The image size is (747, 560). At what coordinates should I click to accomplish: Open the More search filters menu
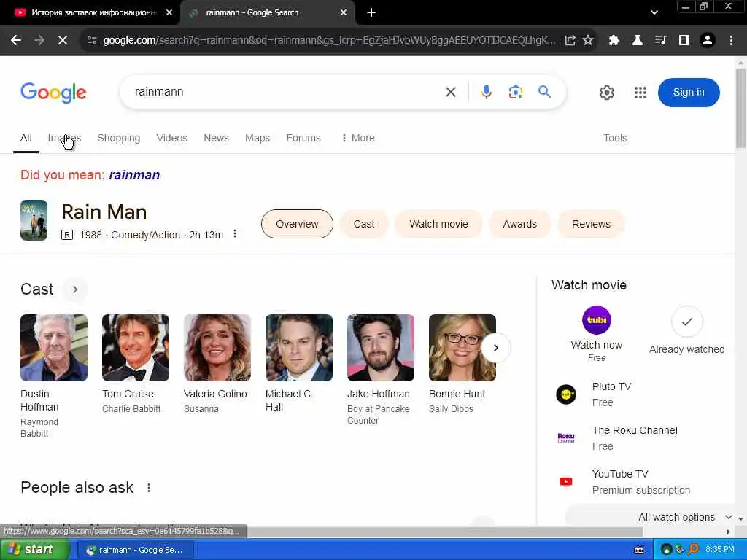[x=357, y=138]
